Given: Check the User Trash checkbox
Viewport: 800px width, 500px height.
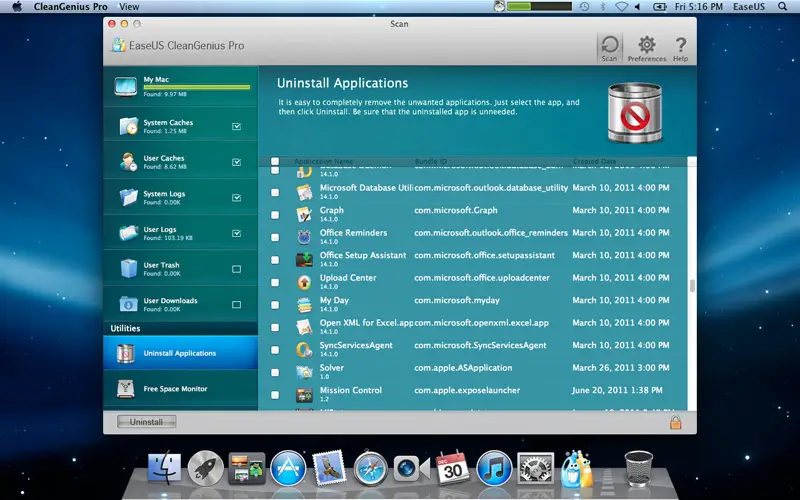Looking at the screenshot, I should coord(236,269).
